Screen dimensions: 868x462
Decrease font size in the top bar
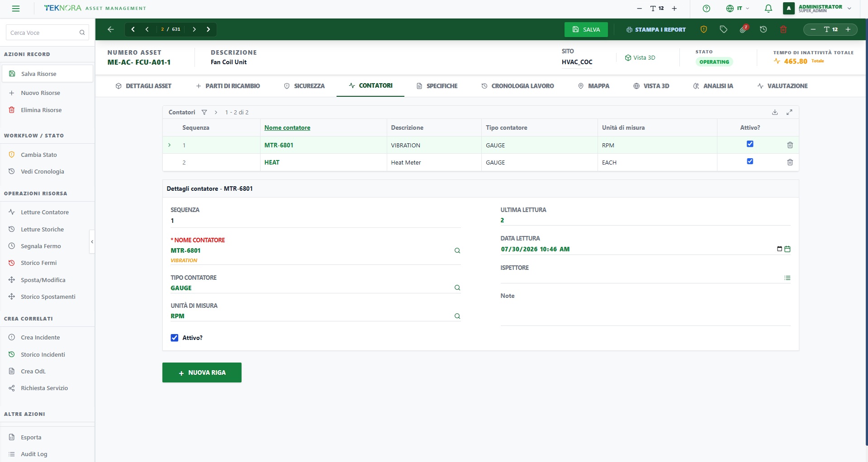pos(639,9)
